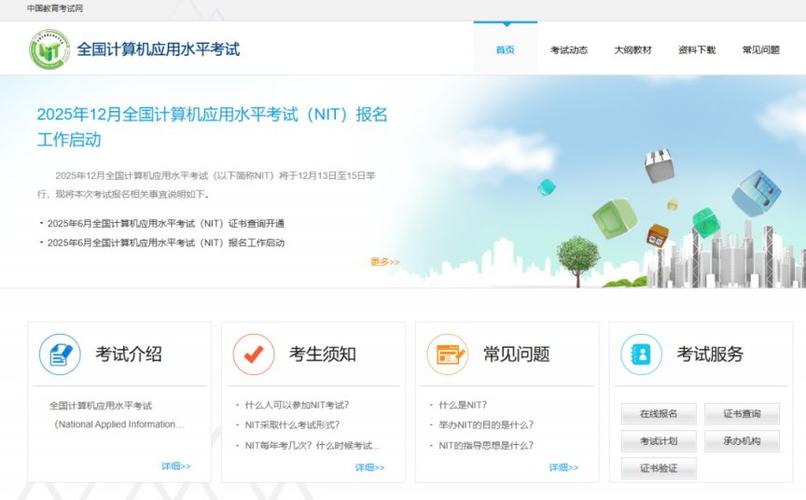This screenshot has height=500, width=806.
Task: Open the 2025年12月 NIT 报名工作启动 headline
Action: pos(212,126)
